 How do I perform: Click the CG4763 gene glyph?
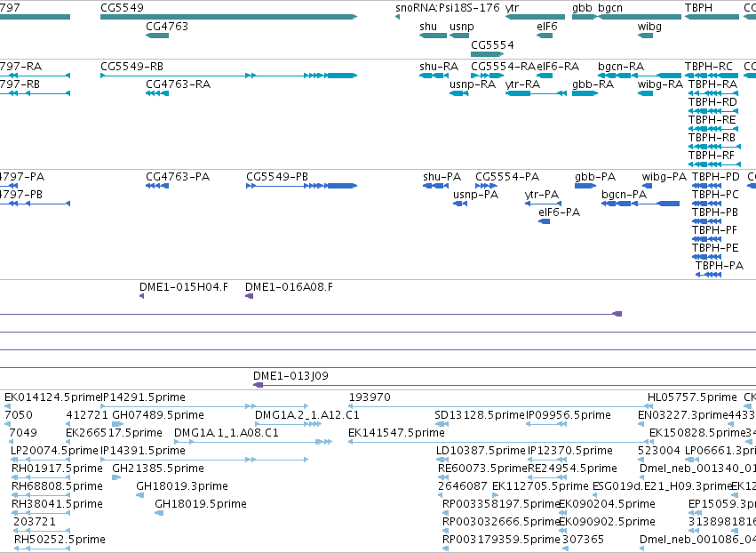pyautogui.click(x=157, y=36)
